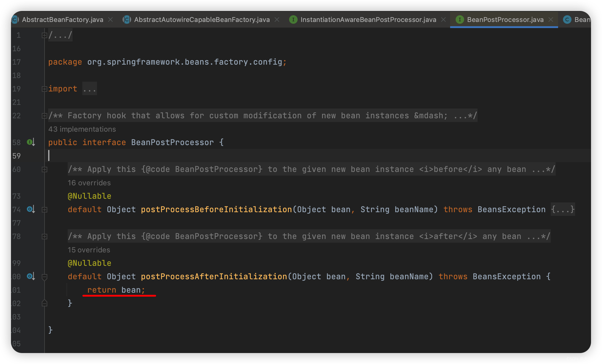
Task: Close the AbstractAutowireCapableBeanFactory.java tab
Action: [277, 20]
